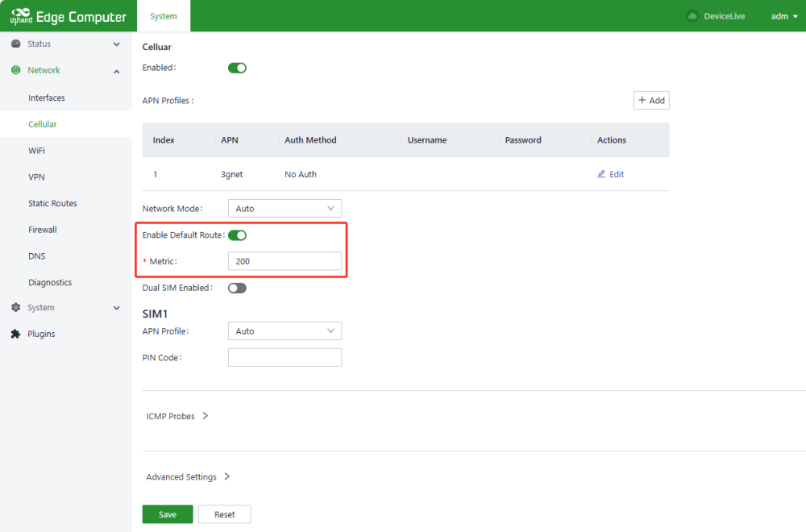The width and height of the screenshot is (806, 532).
Task: Click the DeviceLive cloud icon
Action: (692, 16)
